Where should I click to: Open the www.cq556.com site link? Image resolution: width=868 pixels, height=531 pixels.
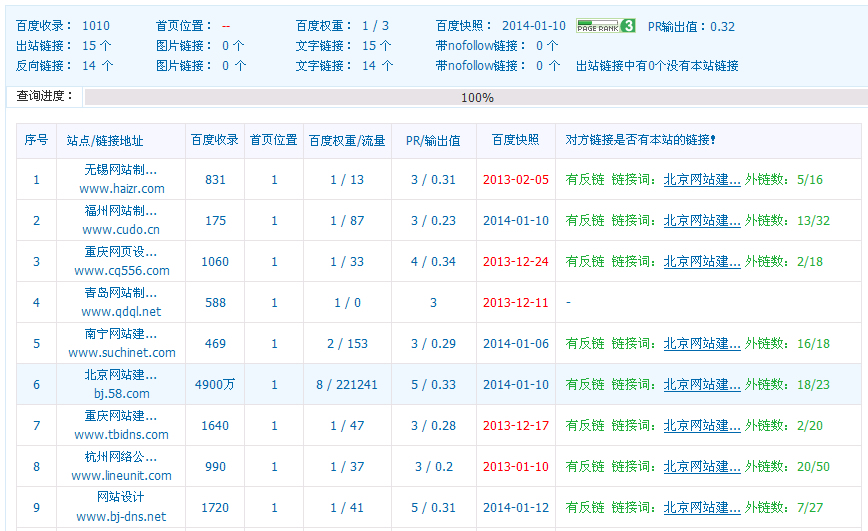click(122, 271)
